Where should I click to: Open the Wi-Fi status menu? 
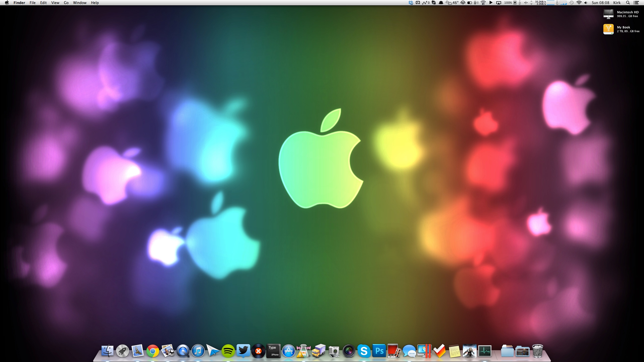coord(579,3)
